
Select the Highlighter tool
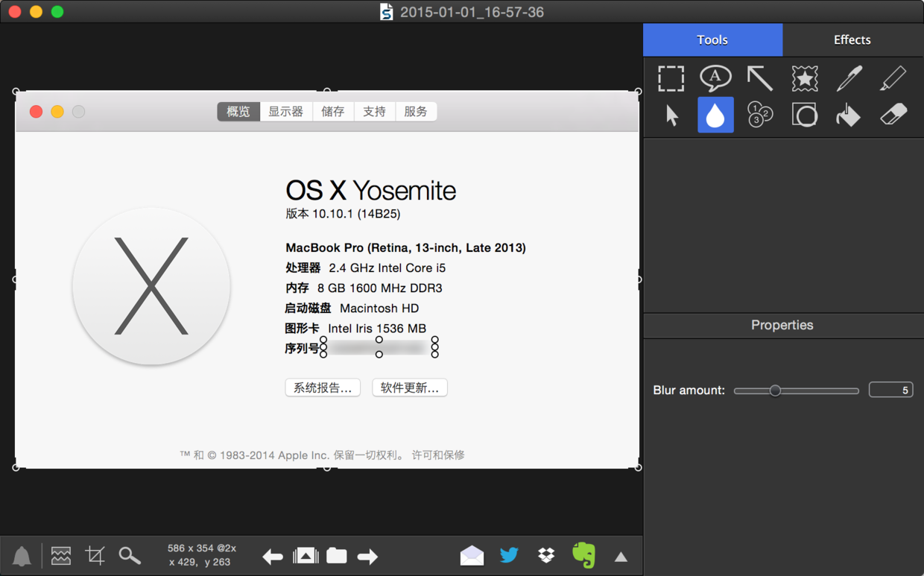[893, 78]
